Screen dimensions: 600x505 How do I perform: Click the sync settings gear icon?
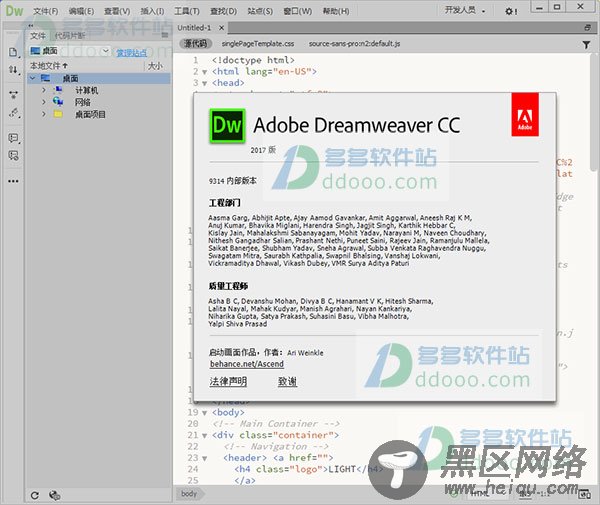tap(510, 11)
